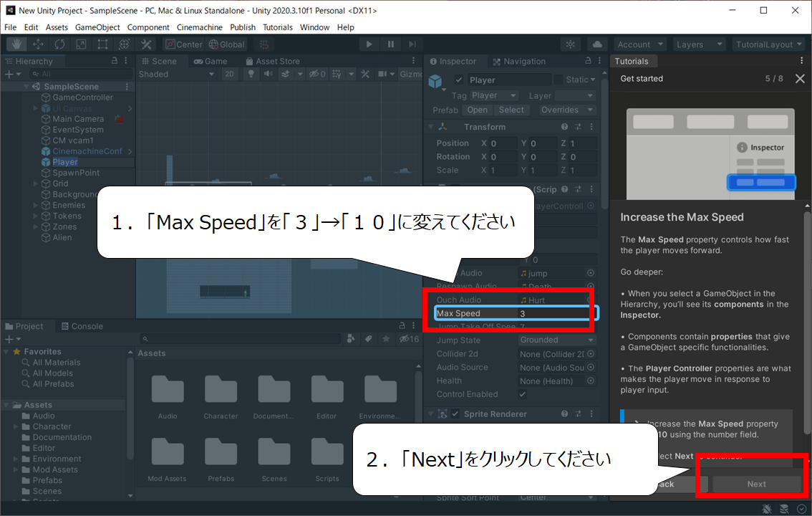Open the Account dropdown
This screenshot has height=516, width=812.
639,44
